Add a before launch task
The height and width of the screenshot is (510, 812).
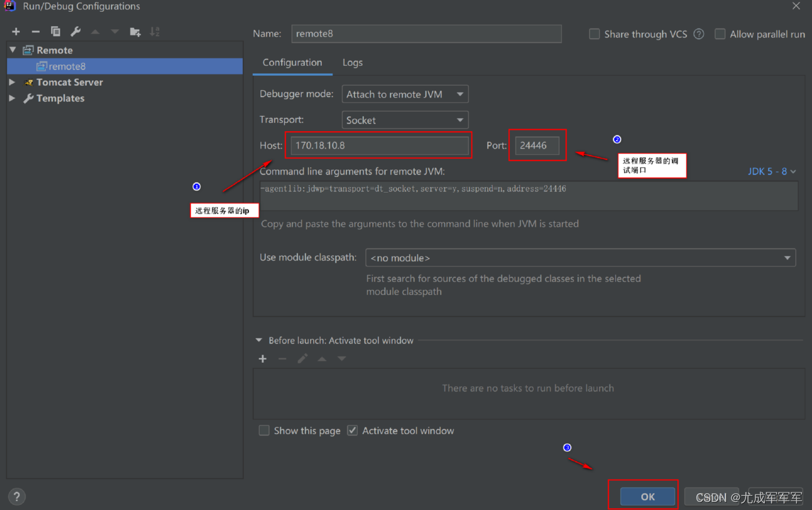click(263, 359)
